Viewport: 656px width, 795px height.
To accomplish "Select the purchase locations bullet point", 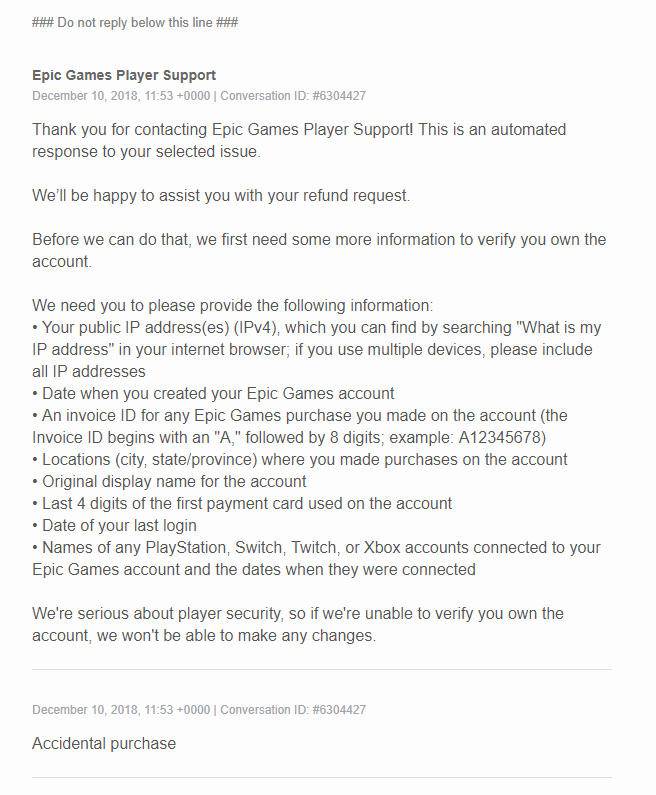I will click(300, 459).
